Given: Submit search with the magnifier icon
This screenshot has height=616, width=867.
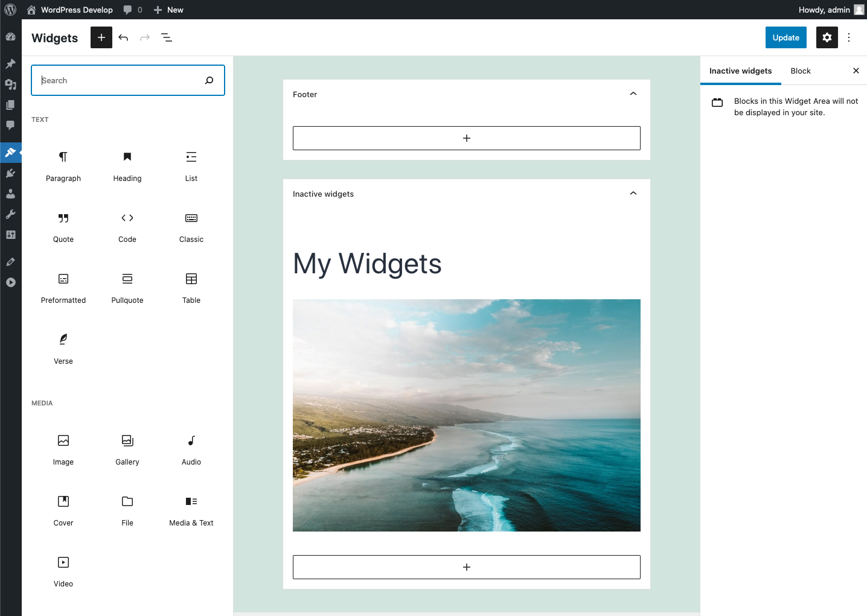Looking at the screenshot, I should point(209,80).
